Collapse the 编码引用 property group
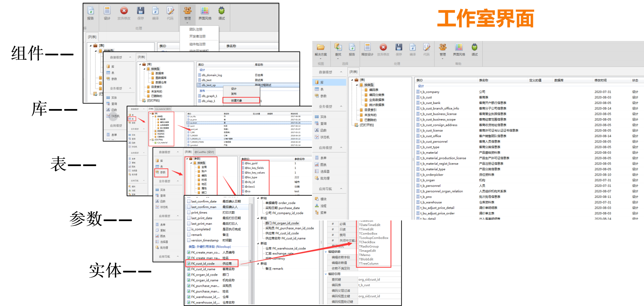 pyautogui.click(x=326, y=274)
